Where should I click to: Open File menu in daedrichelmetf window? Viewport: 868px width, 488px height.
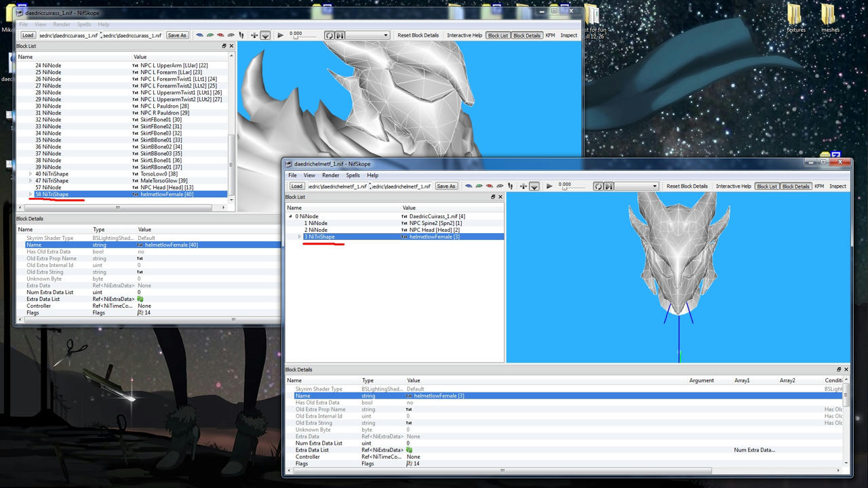[292, 176]
